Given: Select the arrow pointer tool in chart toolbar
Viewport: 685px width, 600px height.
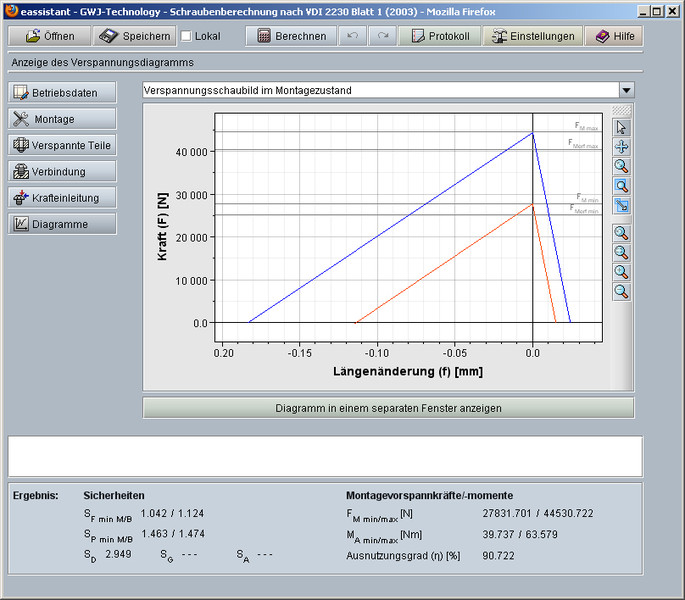Looking at the screenshot, I should 621,127.
